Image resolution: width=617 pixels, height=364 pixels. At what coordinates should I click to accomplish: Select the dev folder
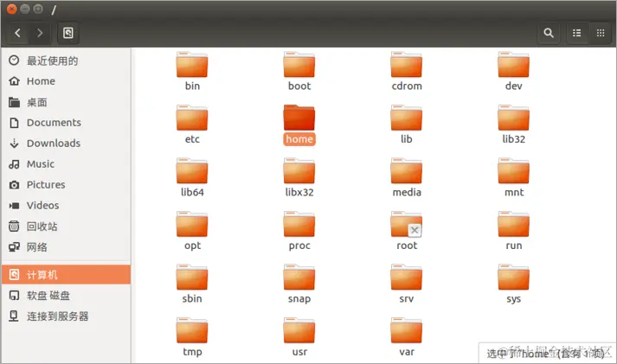[x=513, y=71]
